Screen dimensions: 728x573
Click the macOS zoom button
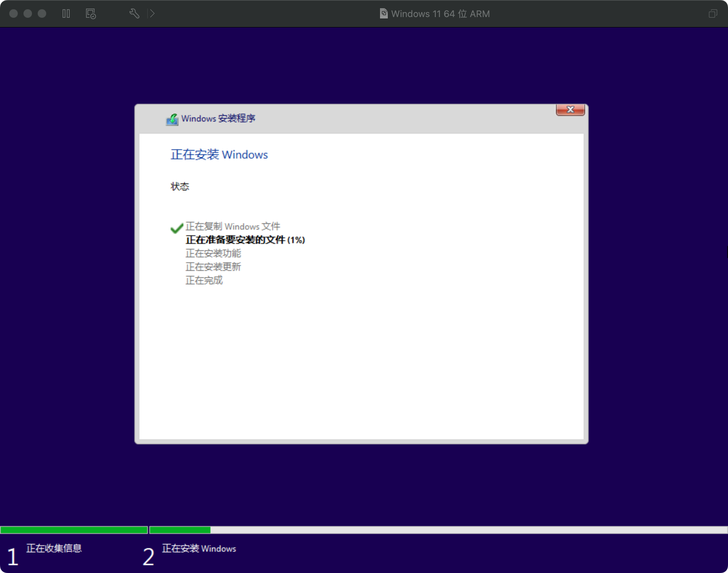coord(42,14)
